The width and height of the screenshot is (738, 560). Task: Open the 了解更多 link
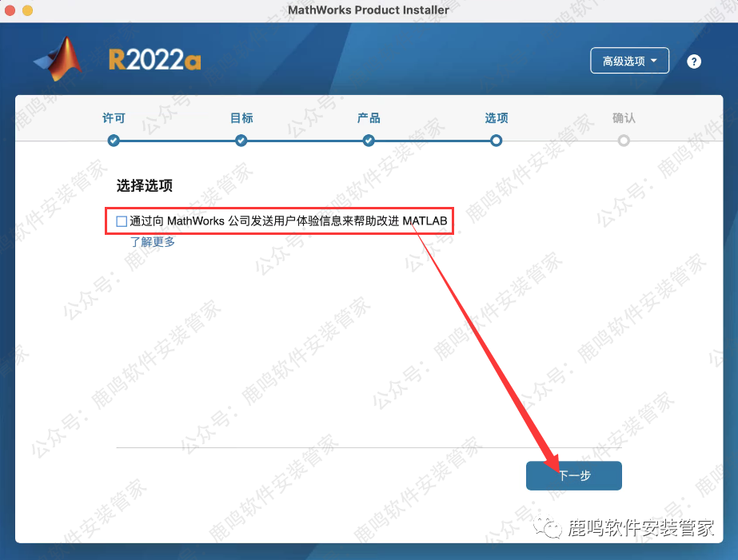pyautogui.click(x=153, y=242)
